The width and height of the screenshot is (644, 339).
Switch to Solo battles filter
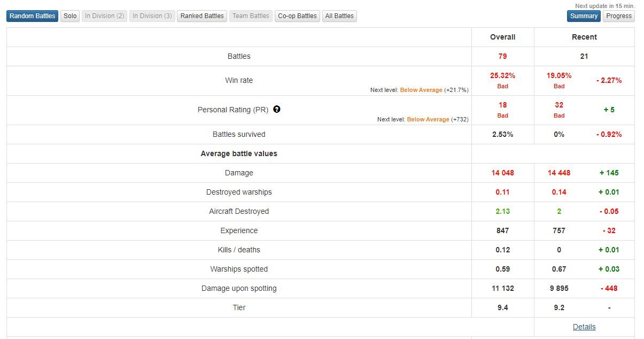point(70,16)
